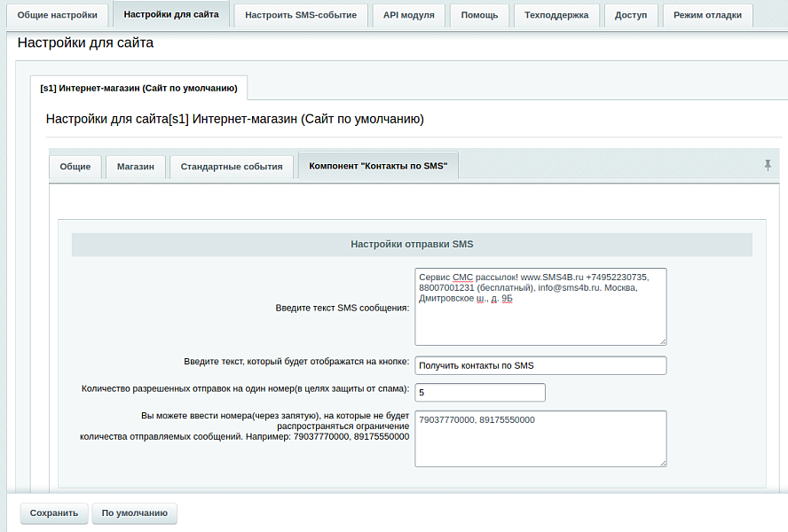Click the SMS message textarea resize handle

click(662, 340)
